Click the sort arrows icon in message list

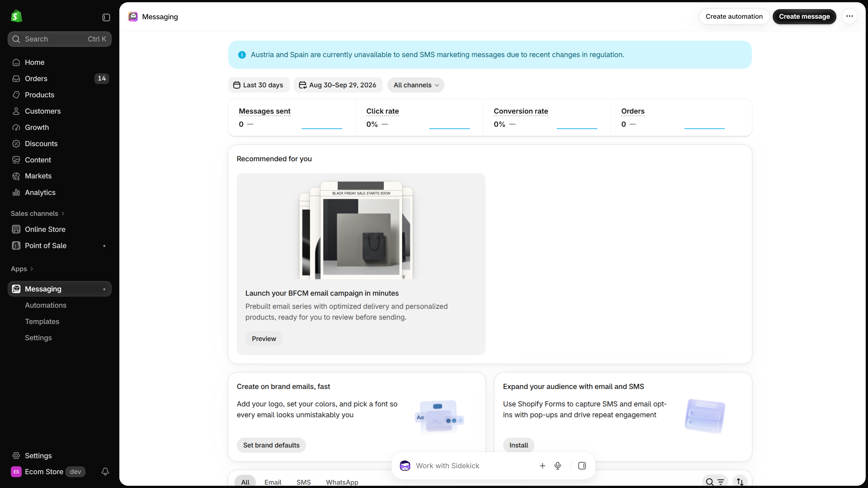tap(740, 482)
